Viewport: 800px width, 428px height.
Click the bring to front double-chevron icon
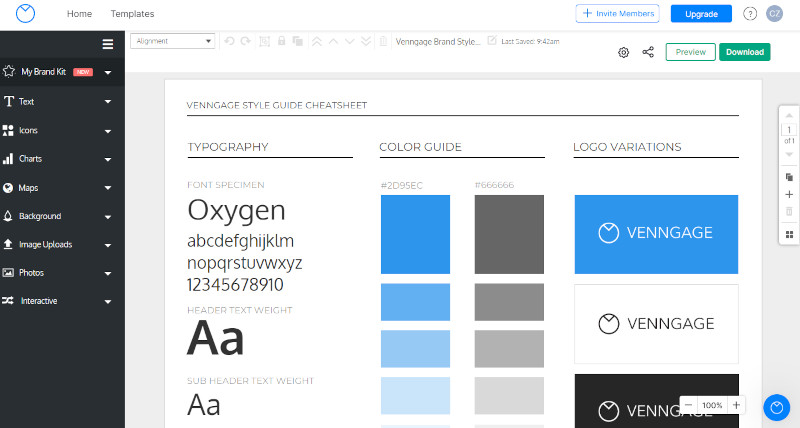click(x=317, y=41)
